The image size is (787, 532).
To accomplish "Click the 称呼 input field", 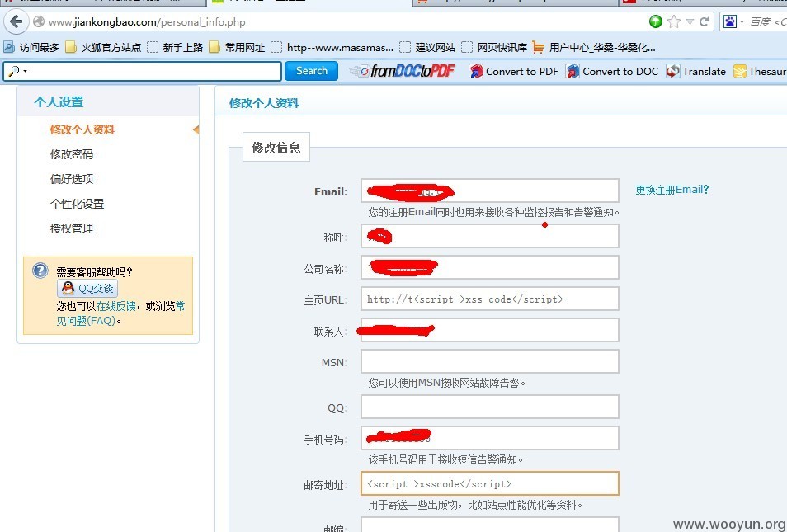I will [489, 236].
